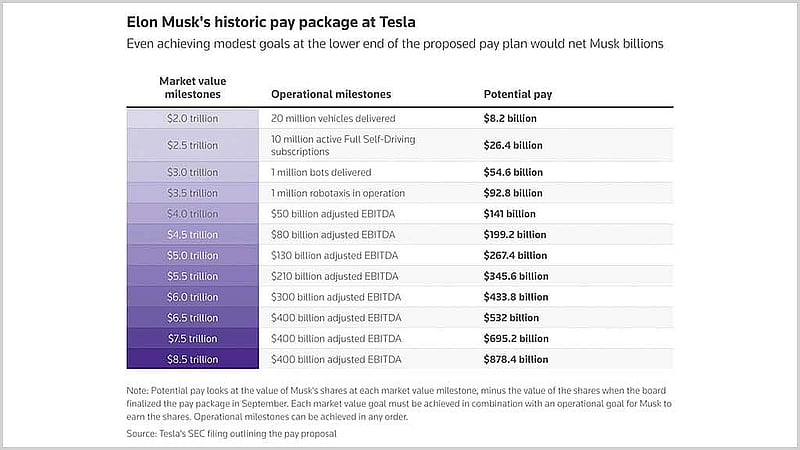
Task: Click the $3.5 trillion milestone cell
Action: (x=192, y=193)
